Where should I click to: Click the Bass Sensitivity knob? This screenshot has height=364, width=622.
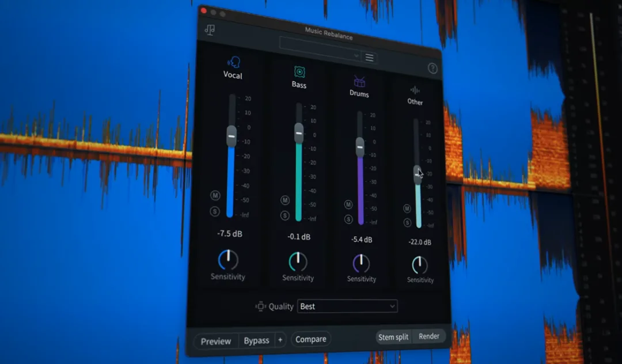point(298,261)
